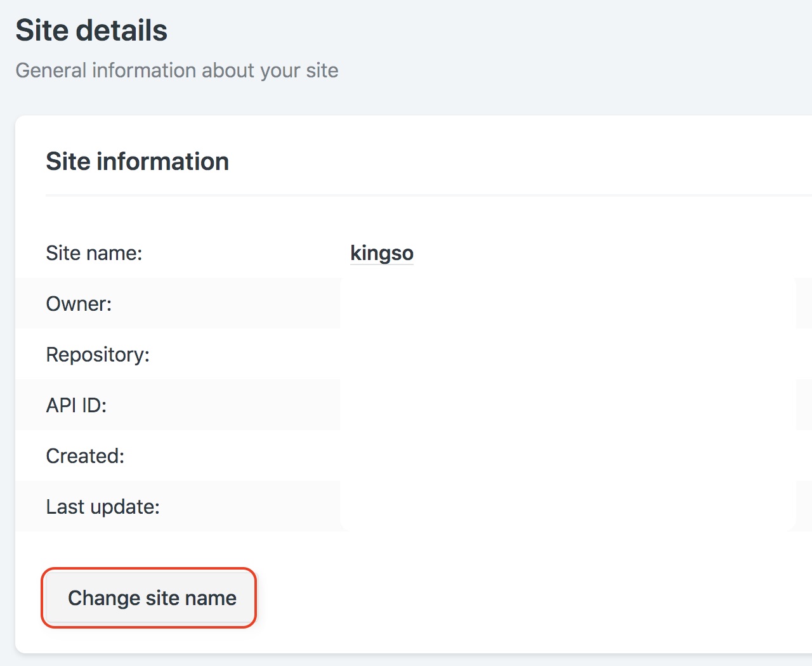Viewport: 812px width, 666px height.
Task: Click the Repository: row label
Action: point(98,355)
